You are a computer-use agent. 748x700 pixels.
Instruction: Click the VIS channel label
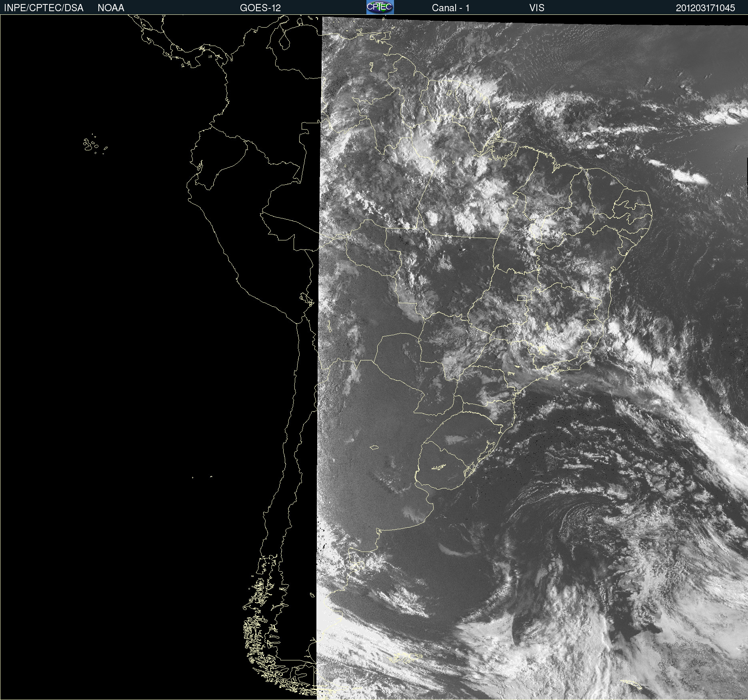(x=537, y=8)
